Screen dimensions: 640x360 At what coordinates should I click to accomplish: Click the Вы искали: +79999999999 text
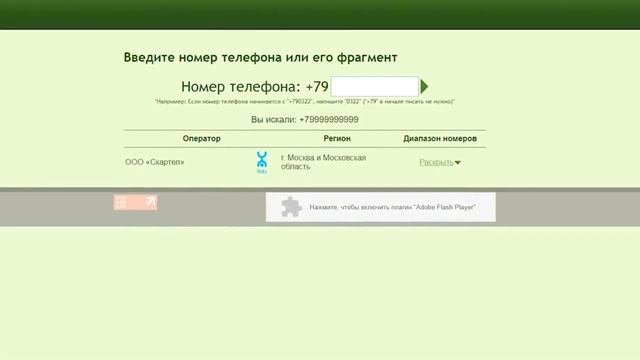pyautogui.click(x=305, y=120)
